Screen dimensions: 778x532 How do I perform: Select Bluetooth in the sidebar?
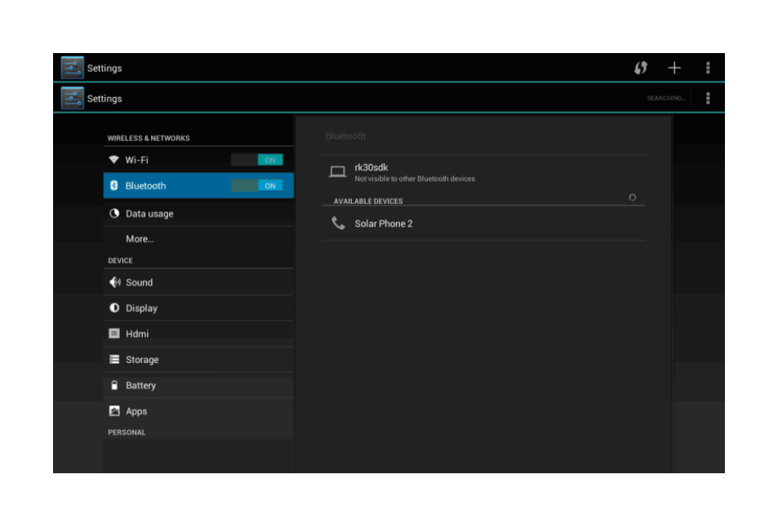(x=198, y=185)
